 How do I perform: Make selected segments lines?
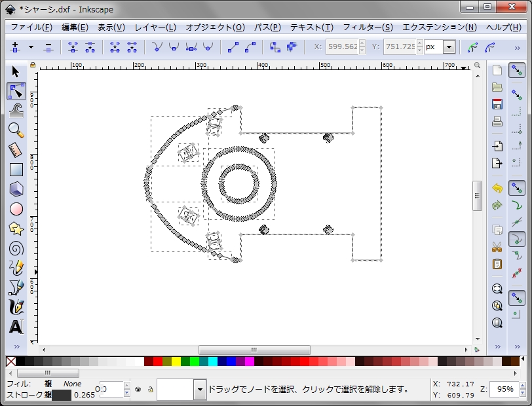point(233,47)
